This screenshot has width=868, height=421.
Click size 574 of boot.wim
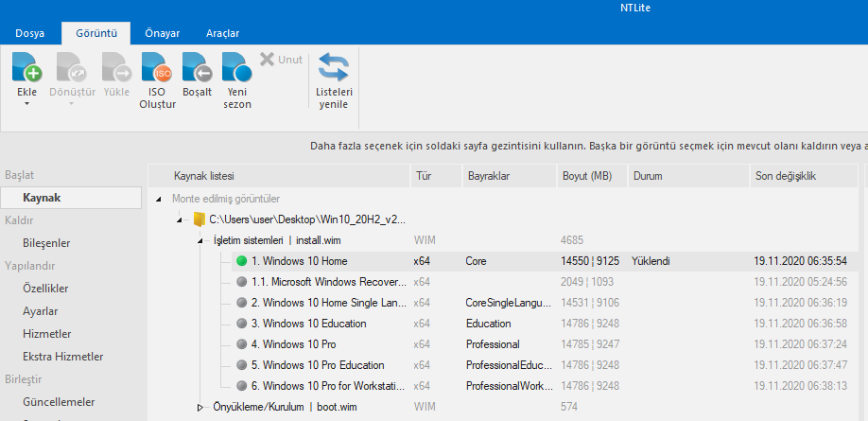(x=569, y=407)
